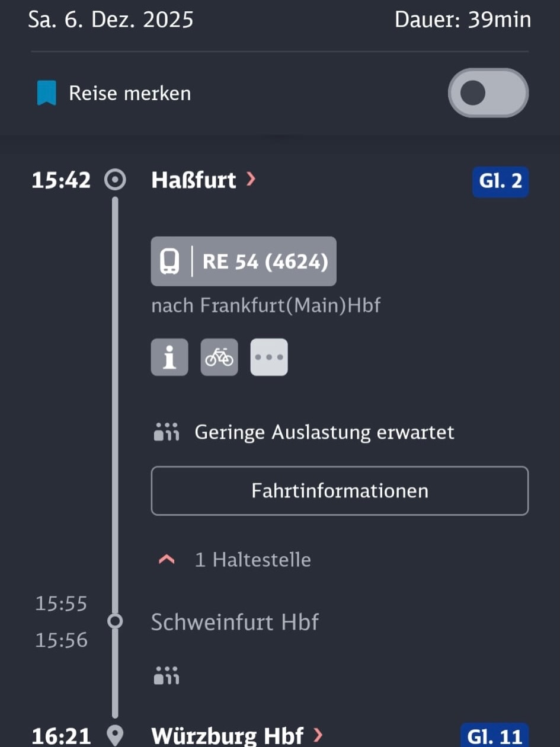Tap the Gl. 2 platform badge

pyautogui.click(x=500, y=181)
